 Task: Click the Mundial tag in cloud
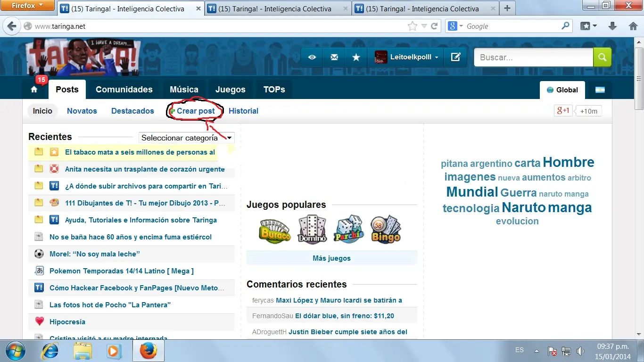click(x=472, y=192)
